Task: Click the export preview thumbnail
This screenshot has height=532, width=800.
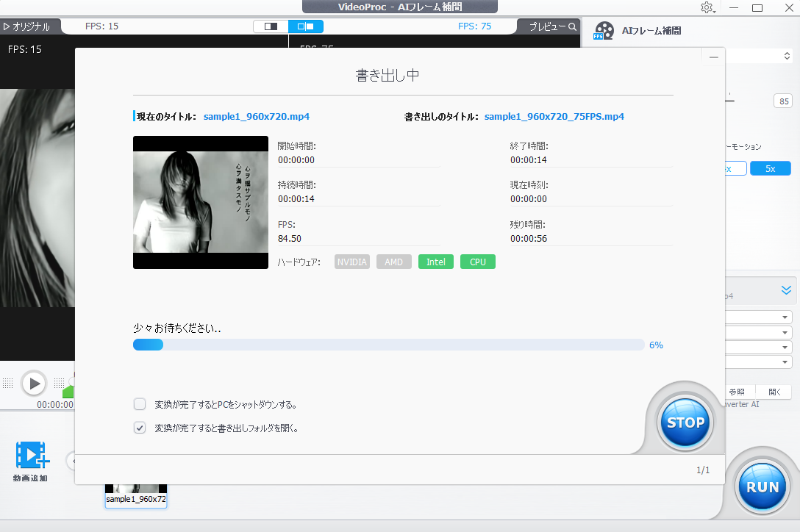Action: tap(201, 202)
